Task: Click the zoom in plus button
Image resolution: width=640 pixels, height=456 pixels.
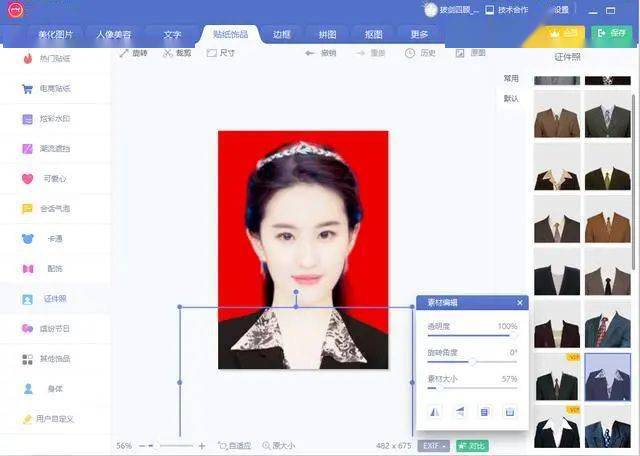Action: click(202, 446)
